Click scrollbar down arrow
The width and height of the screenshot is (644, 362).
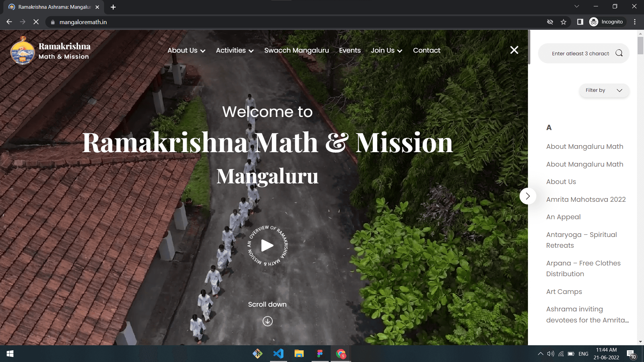point(640,342)
